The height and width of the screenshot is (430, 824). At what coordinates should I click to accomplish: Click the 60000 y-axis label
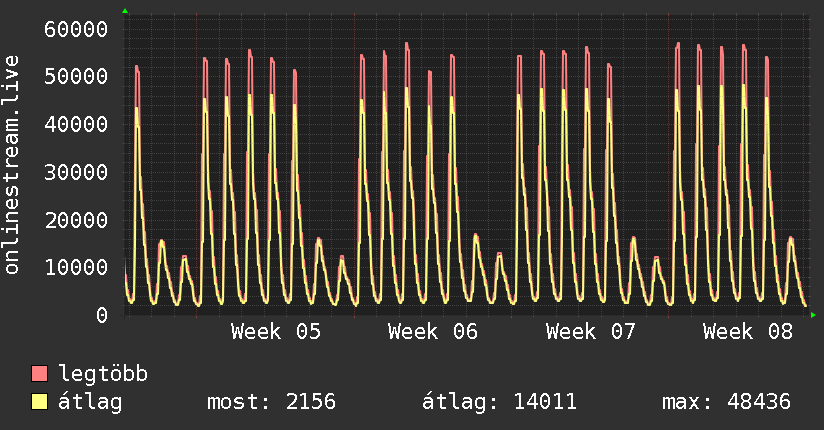(77, 28)
